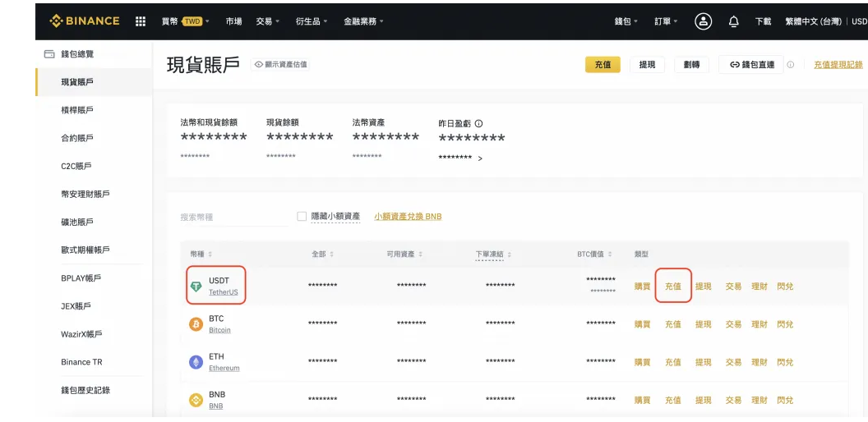Toggle 顯示資產估值 eye button
The image size is (868, 422).
pyautogui.click(x=280, y=65)
